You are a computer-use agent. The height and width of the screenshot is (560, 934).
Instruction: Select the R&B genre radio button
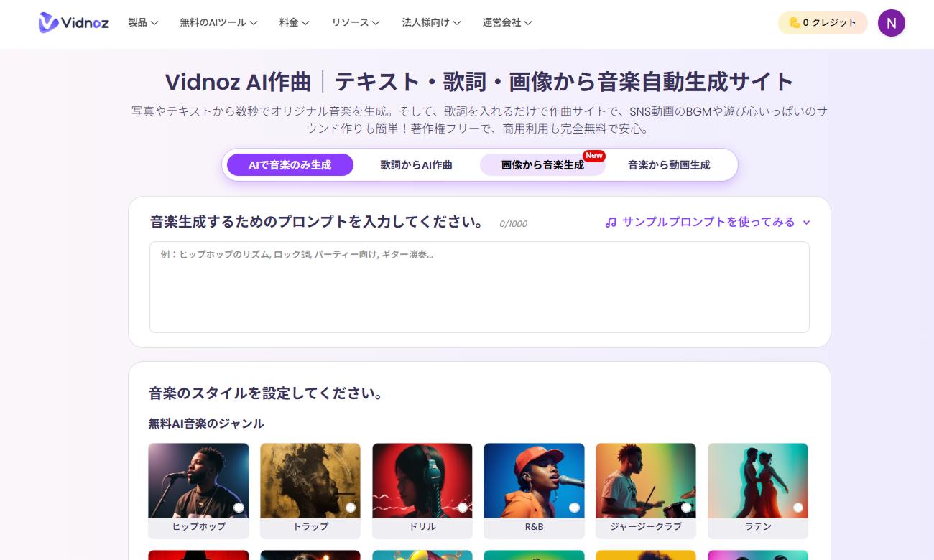coord(574,508)
